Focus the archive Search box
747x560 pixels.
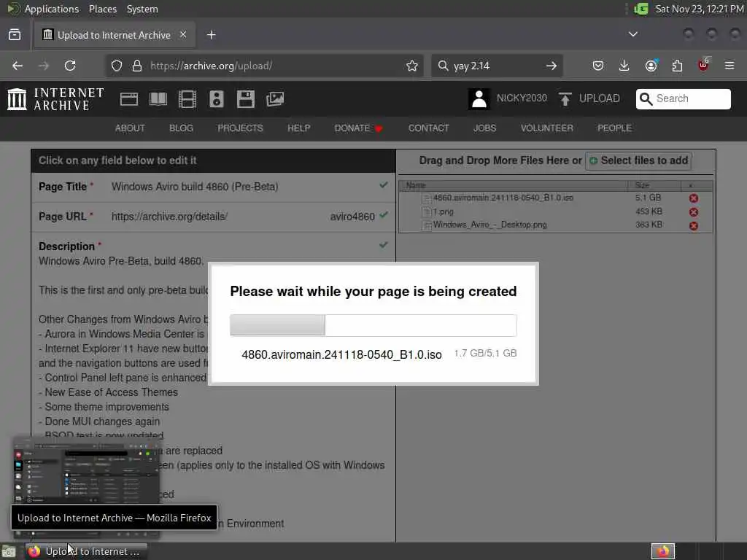pyautogui.click(x=683, y=98)
